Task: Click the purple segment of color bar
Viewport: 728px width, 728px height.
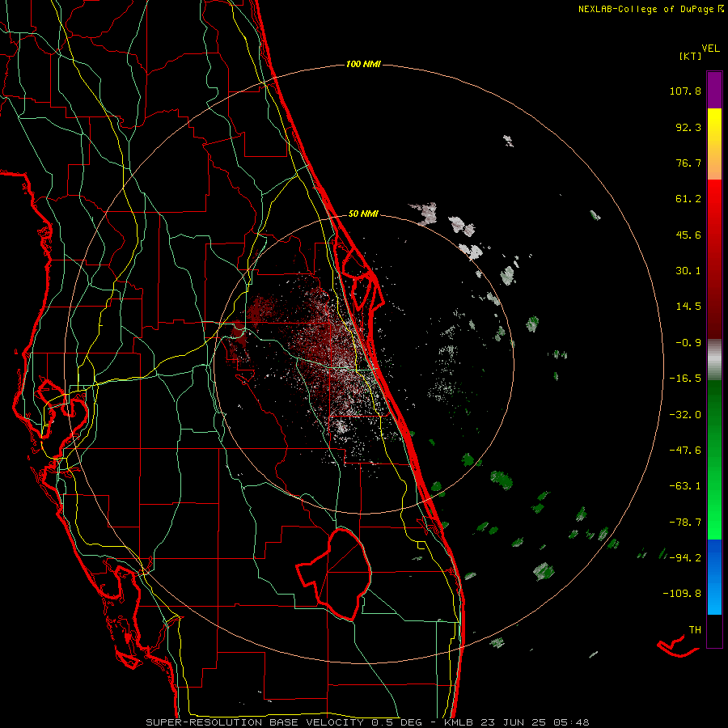Action: click(x=714, y=90)
